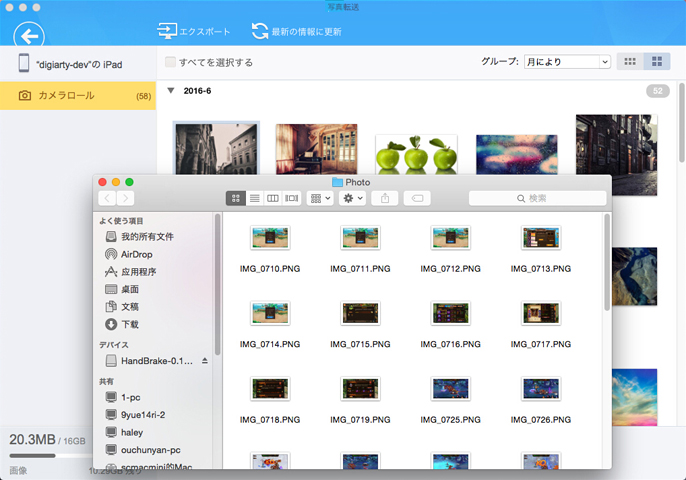Click Finder forward navigation arrow
Screen dimensions: 686x480
coord(126,198)
